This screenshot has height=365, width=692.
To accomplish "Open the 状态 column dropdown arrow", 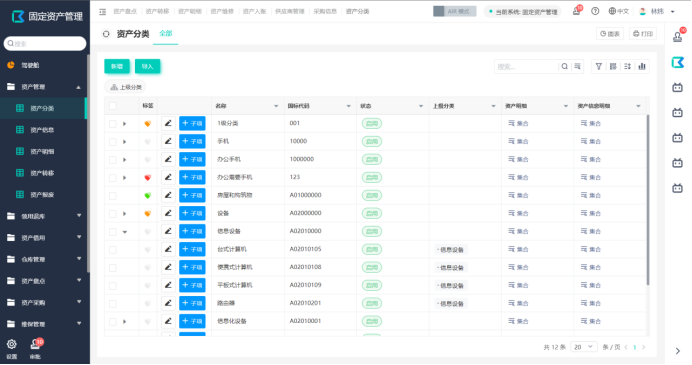I will coord(421,106).
